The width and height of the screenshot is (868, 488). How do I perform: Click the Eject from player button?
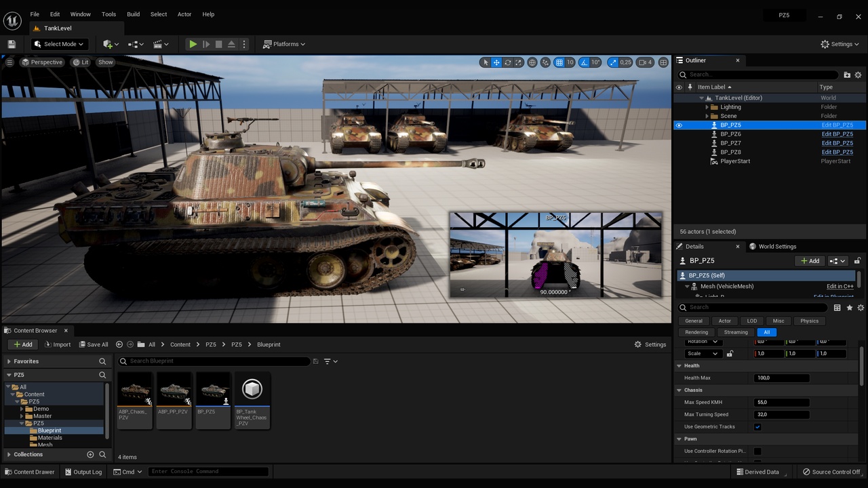point(231,44)
